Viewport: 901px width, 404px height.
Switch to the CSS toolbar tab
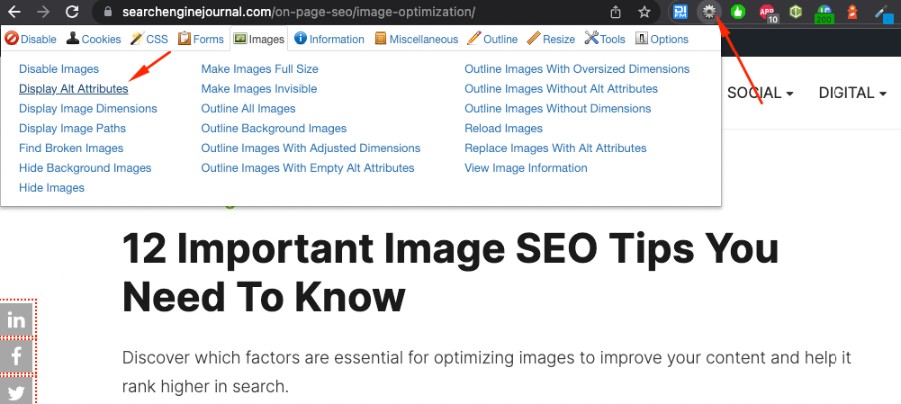coord(148,39)
